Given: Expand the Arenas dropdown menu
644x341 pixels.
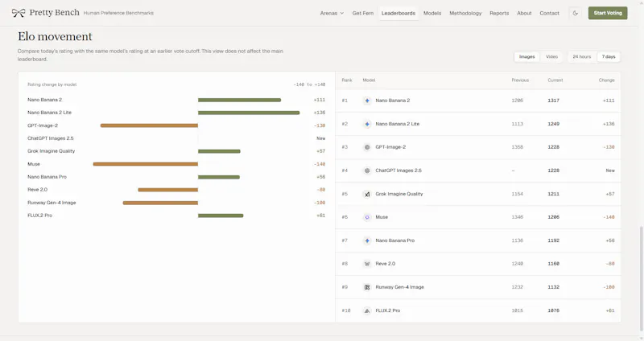Looking at the screenshot, I should [x=332, y=13].
